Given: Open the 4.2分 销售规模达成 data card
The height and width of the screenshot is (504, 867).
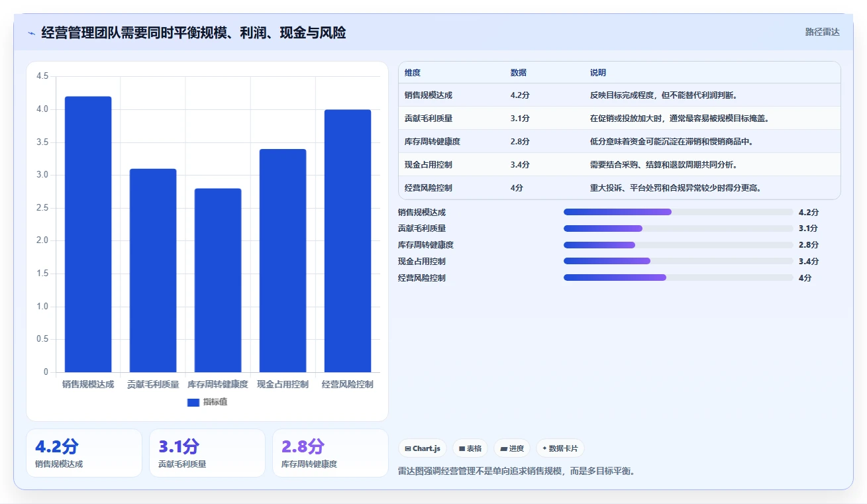Looking at the screenshot, I should 84,453.
